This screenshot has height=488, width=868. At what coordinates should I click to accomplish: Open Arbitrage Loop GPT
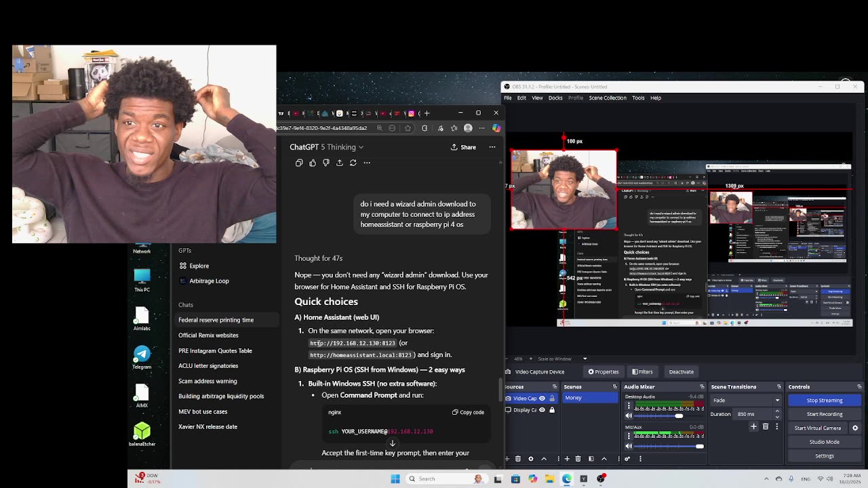pyautogui.click(x=204, y=281)
